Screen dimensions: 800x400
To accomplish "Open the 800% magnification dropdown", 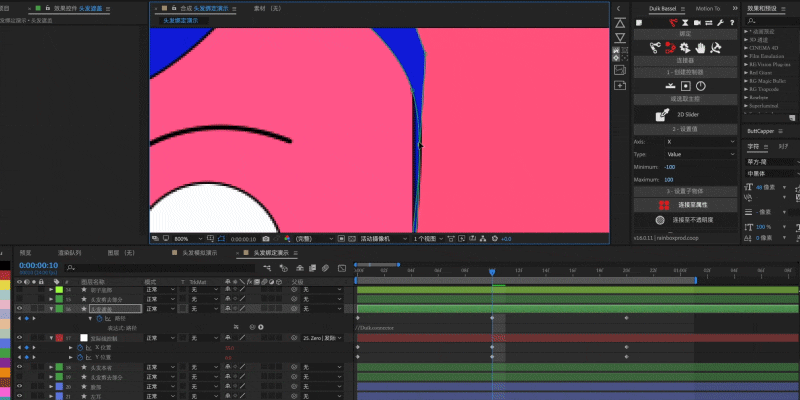I will (x=187, y=238).
